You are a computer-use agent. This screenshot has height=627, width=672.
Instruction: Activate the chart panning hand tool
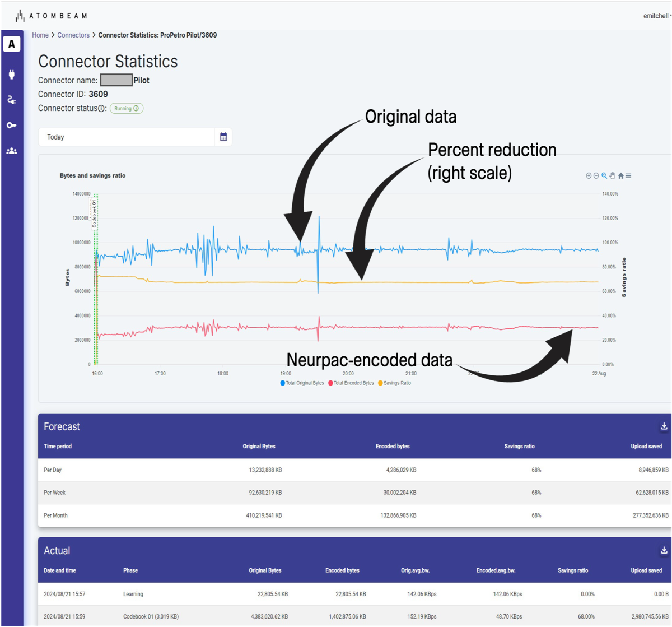612,176
